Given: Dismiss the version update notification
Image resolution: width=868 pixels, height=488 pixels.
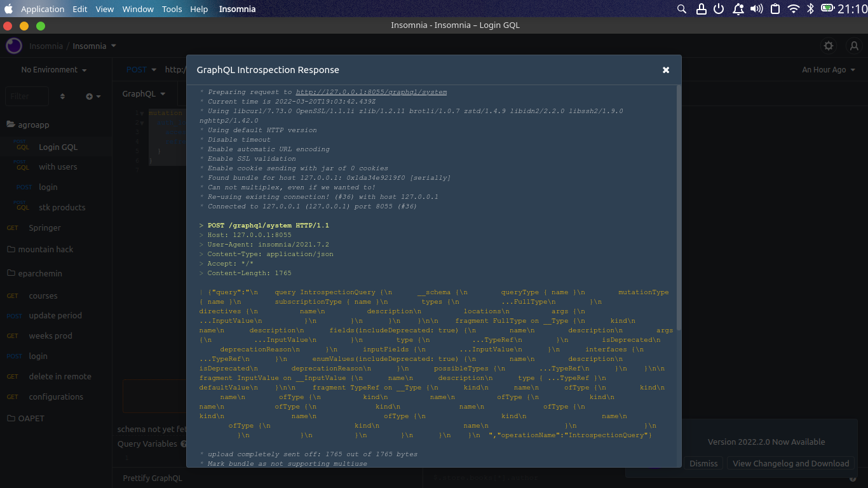Looking at the screenshot, I should (703, 463).
